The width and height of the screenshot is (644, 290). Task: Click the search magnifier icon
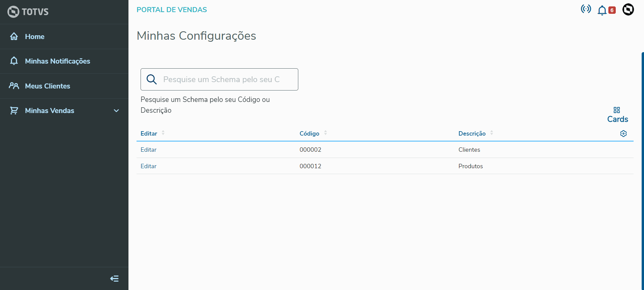152,79
